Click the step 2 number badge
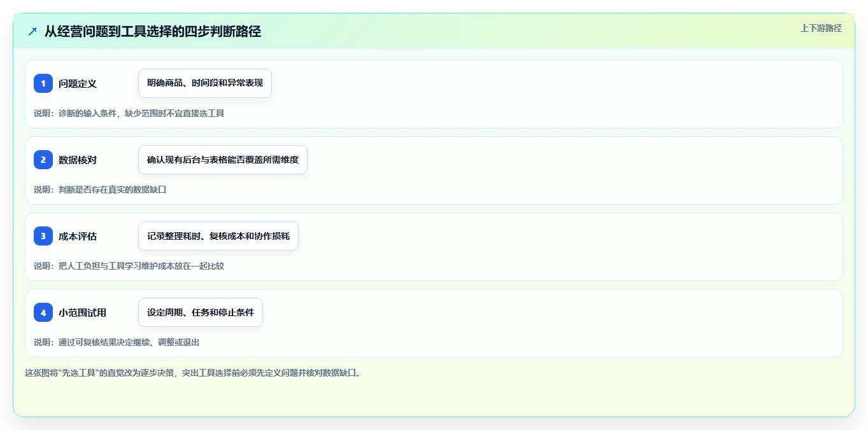Viewport: 868px width, 430px height. pyautogui.click(x=43, y=160)
